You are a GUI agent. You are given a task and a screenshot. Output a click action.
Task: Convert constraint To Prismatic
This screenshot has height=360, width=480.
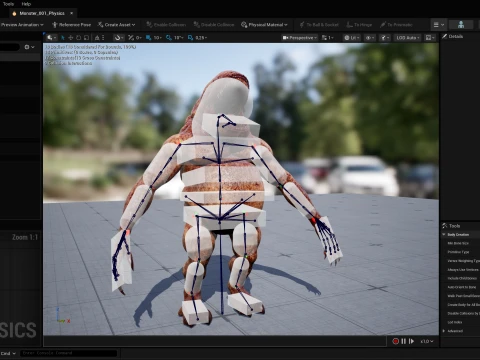[396, 25]
